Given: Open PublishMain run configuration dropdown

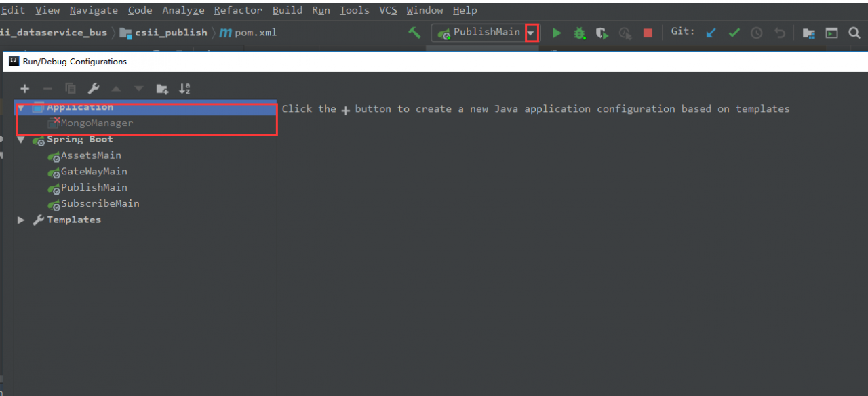Looking at the screenshot, I should [486, 33].
